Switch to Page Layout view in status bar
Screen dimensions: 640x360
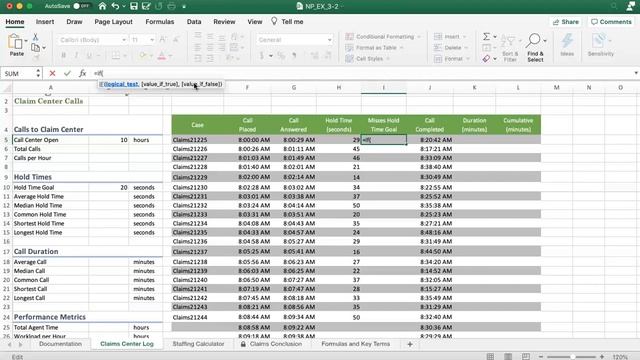tap(508, 356)
